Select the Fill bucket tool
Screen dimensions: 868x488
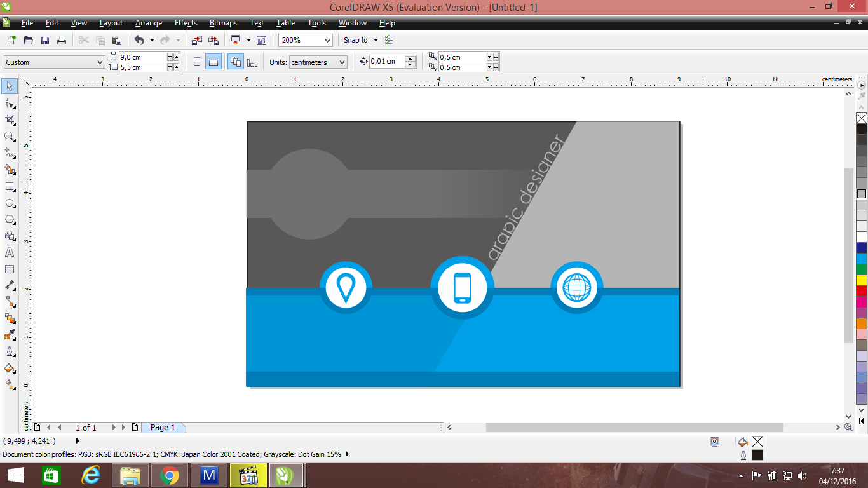point(10,368)
